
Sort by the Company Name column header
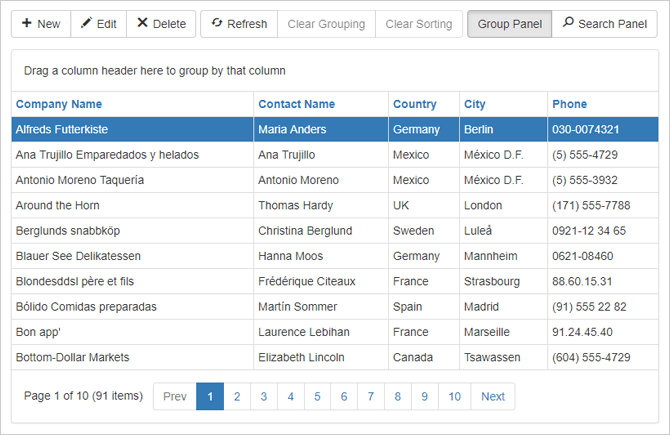(59, 104)
